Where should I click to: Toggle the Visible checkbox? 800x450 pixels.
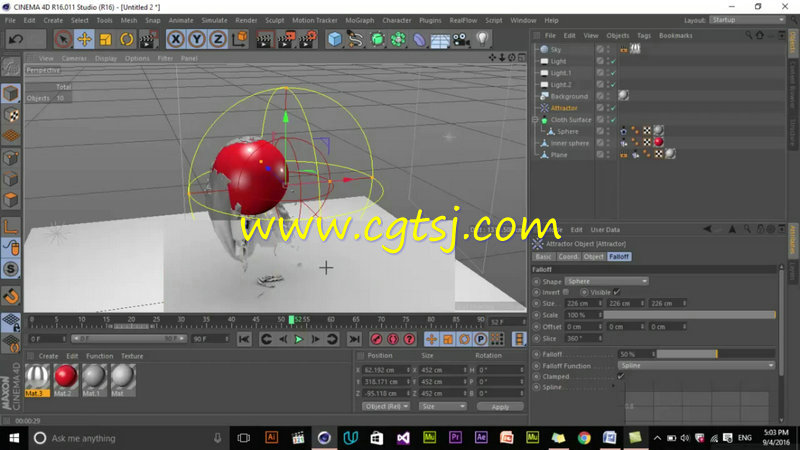click(617, 292)
